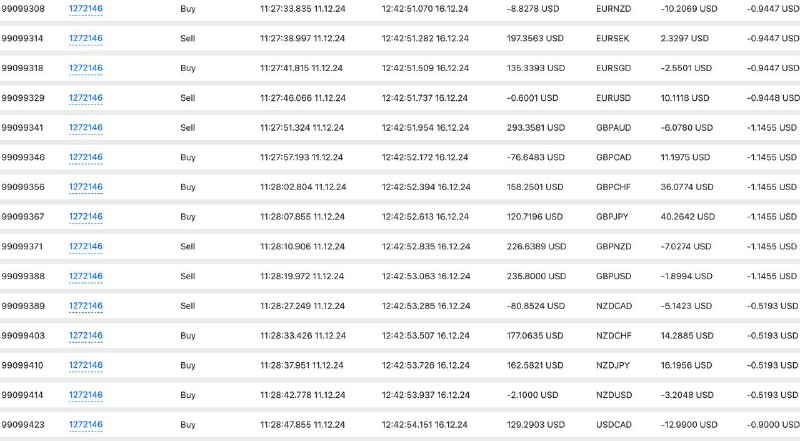This screenshot has width=800, height=441.
Task: Click the 293.3581 USD profit value
Action: click(x=536, y=128)
